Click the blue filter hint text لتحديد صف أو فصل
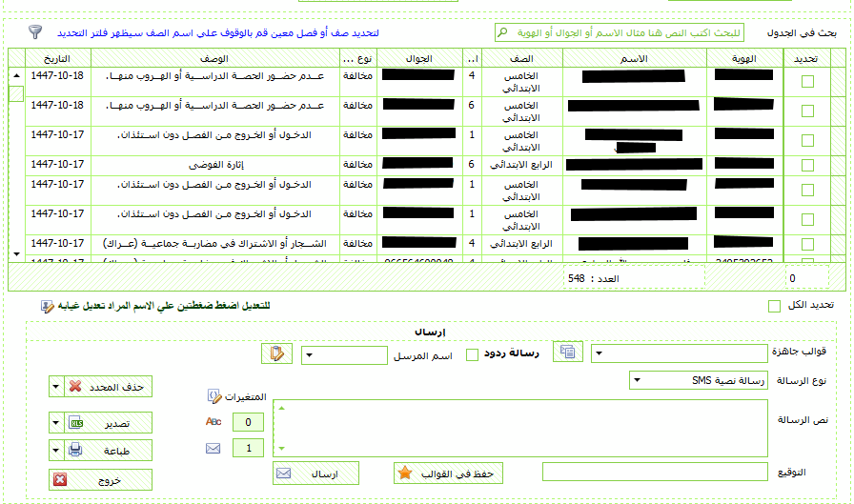This screenshot has height=504, width=854. tap(218, 33)
